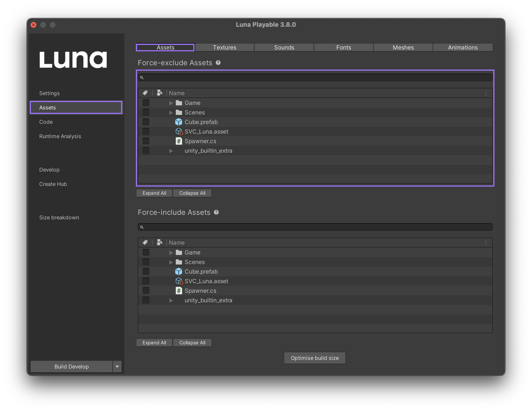532x411 pixels.
Task: Click the Spawner.cs script icon in Force-include list
Action: tap(179, 291)
